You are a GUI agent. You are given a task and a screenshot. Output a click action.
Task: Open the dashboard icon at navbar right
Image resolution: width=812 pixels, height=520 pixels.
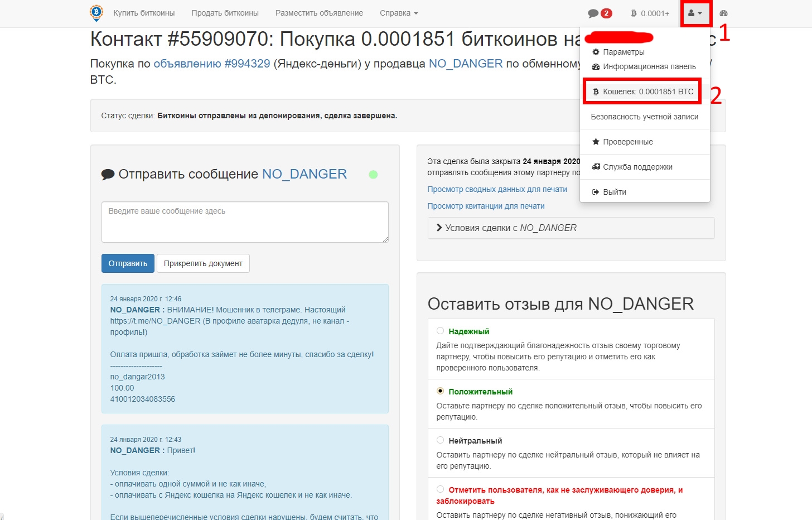[723, 13]
